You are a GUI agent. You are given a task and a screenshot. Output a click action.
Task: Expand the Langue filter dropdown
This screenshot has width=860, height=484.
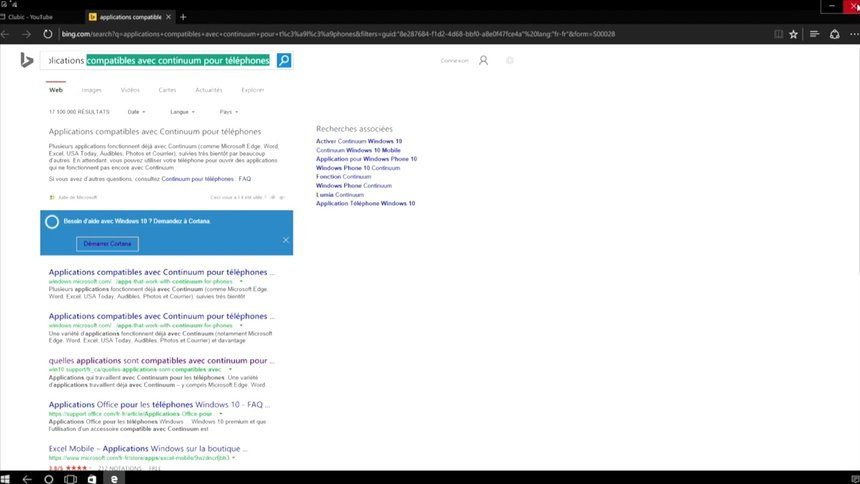[x=182, y=112]
